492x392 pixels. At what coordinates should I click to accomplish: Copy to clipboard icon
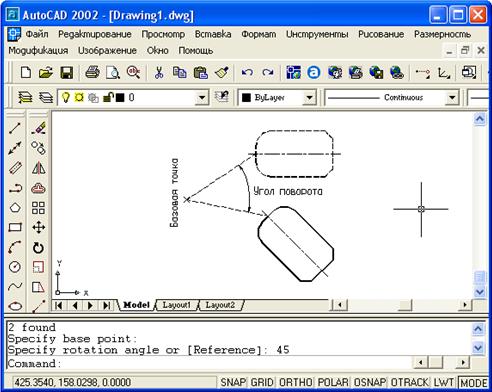pos(180,72)
